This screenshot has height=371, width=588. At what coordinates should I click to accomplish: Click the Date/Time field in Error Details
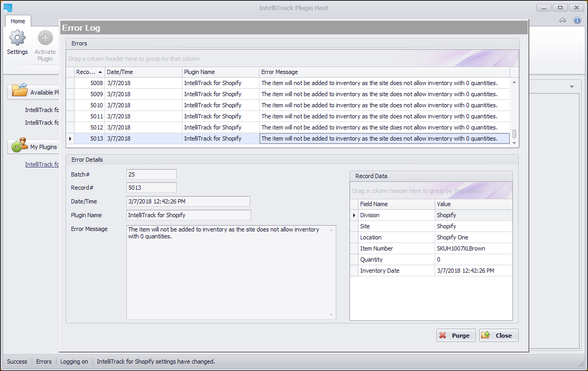click(x=188, y=201)
